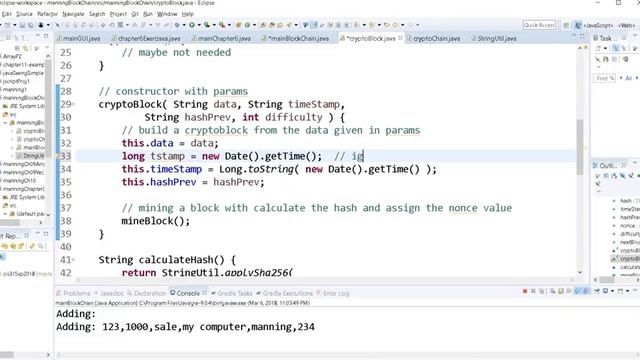
Task: Switch to the Web perspective
Action: [627, 25]
